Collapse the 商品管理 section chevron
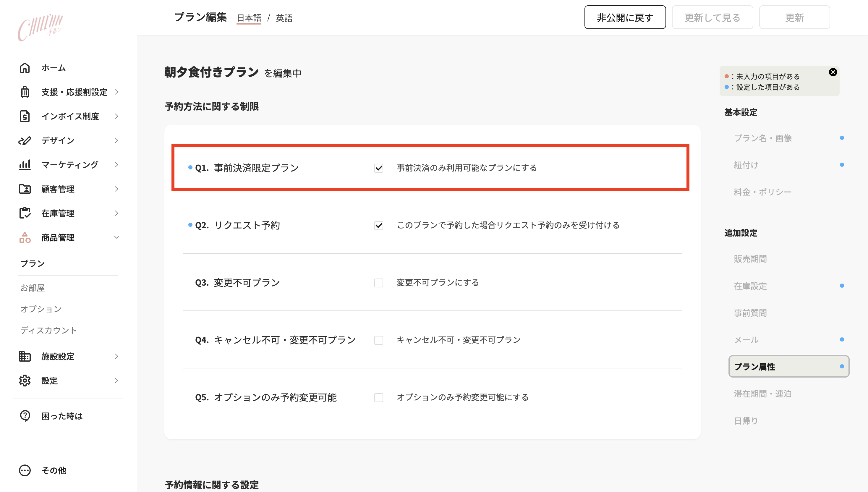This screenshot has width=868, height=492. point(116,237)
